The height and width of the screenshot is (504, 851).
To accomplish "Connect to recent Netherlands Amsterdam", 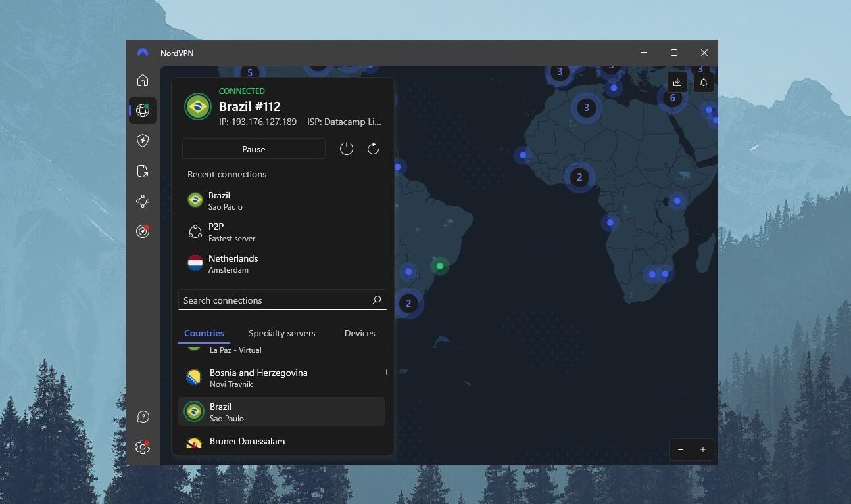I will coord(283,263).
